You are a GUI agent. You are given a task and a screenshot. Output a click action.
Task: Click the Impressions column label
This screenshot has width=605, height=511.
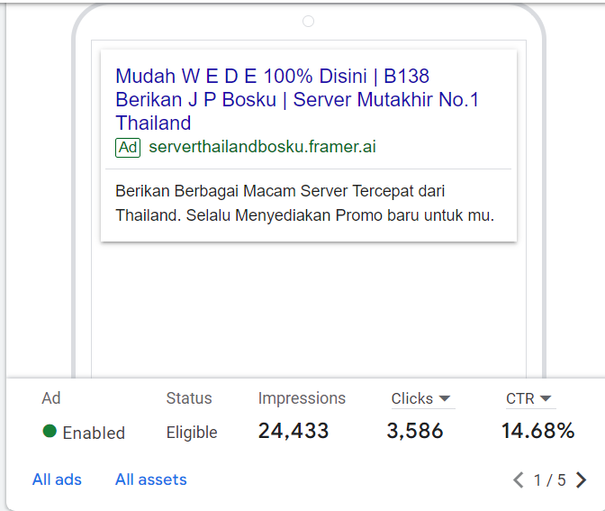(x=302, y=399)
